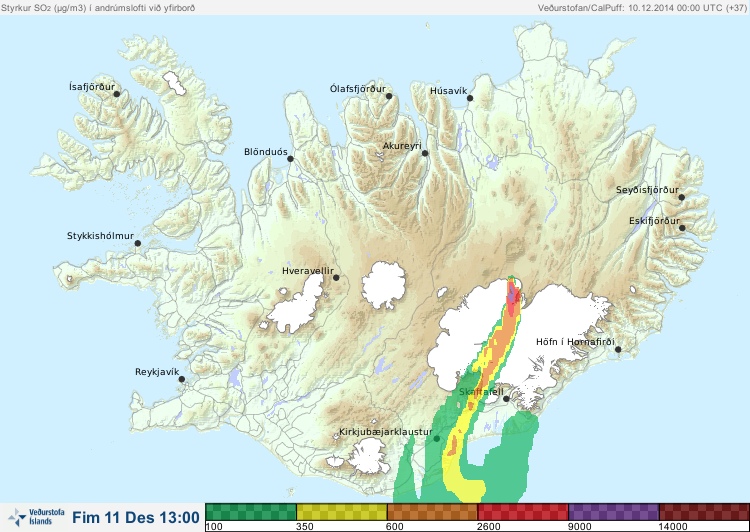Click the 'Eskifjörður' map label
The image size is (750, 532).
point(654,221)
